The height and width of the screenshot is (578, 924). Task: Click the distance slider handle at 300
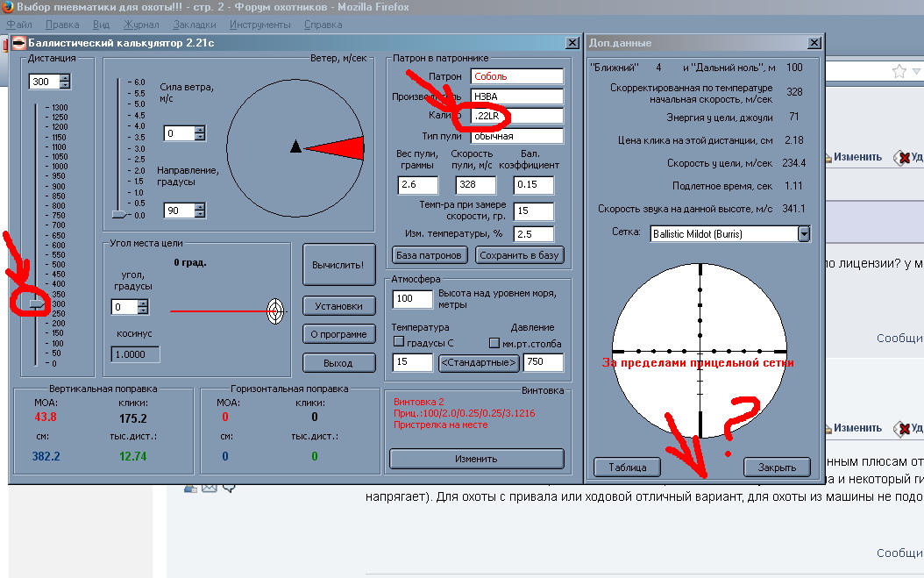(35, 303)
